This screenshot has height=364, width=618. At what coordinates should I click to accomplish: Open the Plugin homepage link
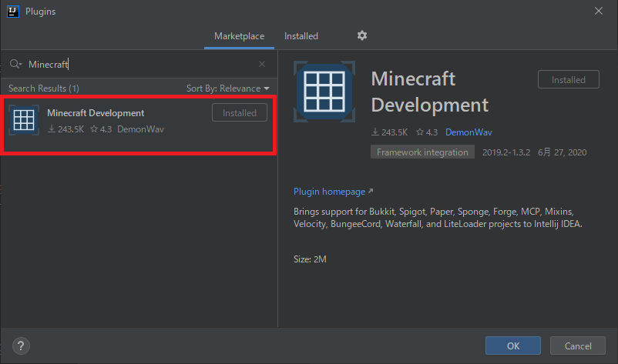333,192
